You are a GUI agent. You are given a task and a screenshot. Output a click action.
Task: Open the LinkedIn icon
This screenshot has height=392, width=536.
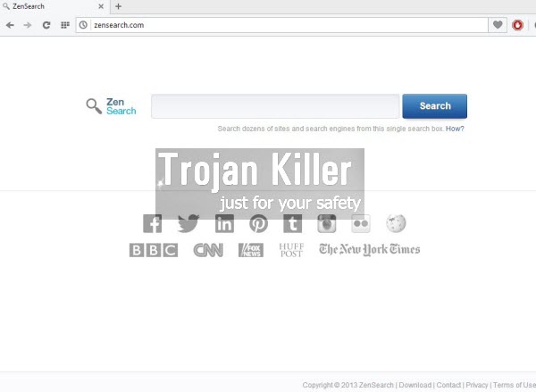pyautogui.click(x=223, y=224)
